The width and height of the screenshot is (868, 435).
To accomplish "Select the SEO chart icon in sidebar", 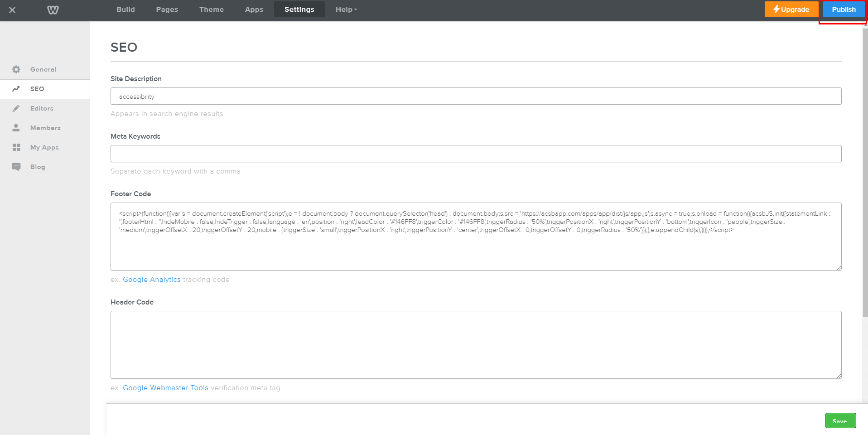I will click(16, 89).
